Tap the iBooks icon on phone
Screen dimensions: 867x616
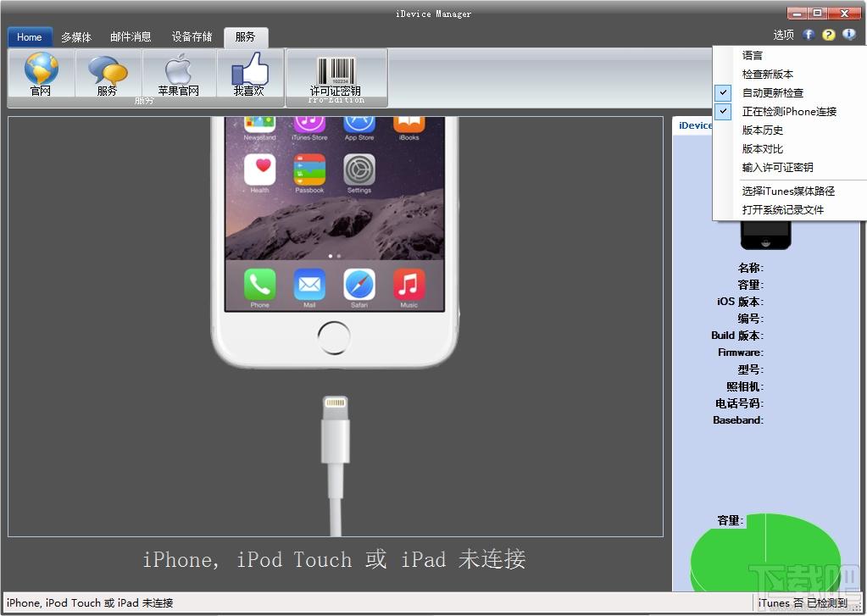tap(409, 125)
